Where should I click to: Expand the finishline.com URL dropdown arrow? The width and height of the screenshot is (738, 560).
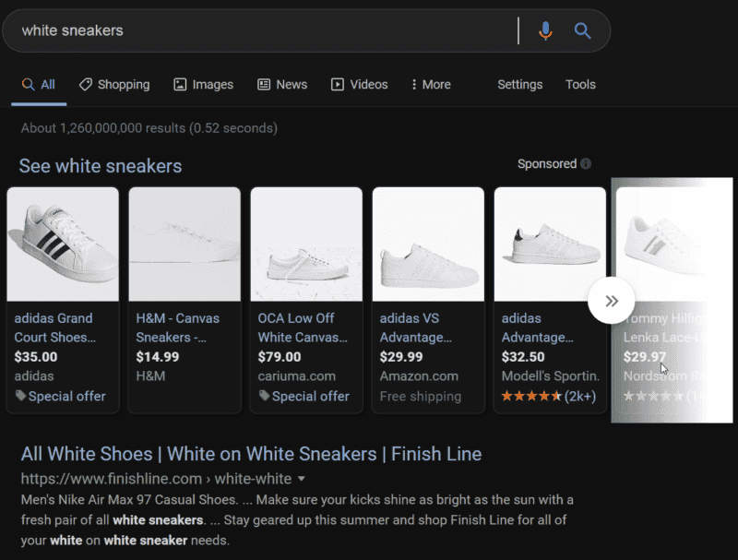302,479
